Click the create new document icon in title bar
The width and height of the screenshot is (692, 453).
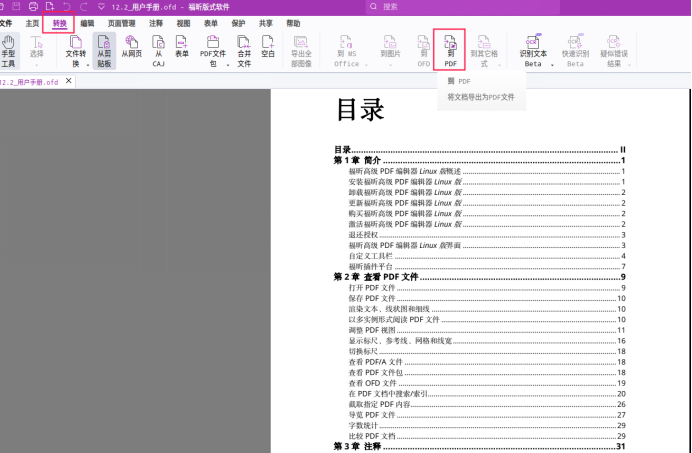click(x=50, y=6)
